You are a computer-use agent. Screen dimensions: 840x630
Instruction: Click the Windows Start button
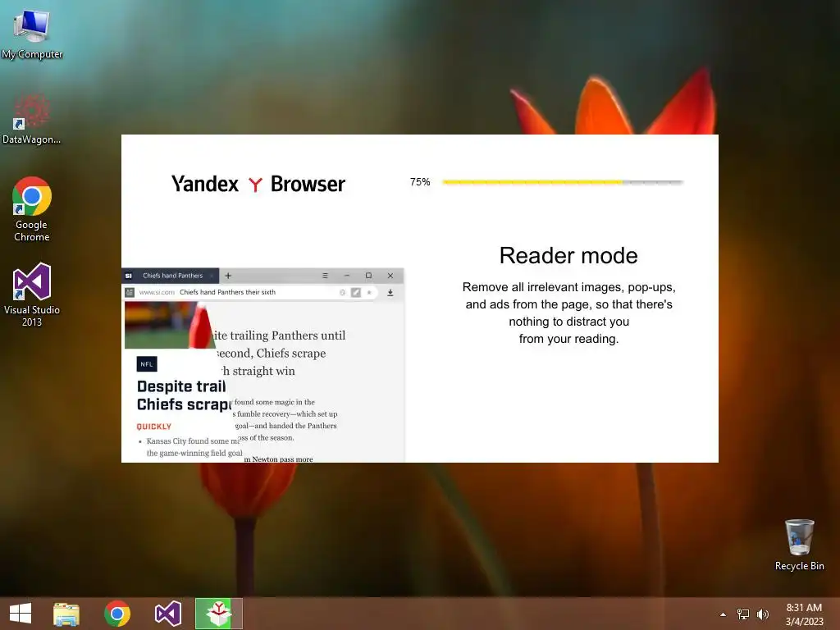pyautogui.click(x=21, y=614)
